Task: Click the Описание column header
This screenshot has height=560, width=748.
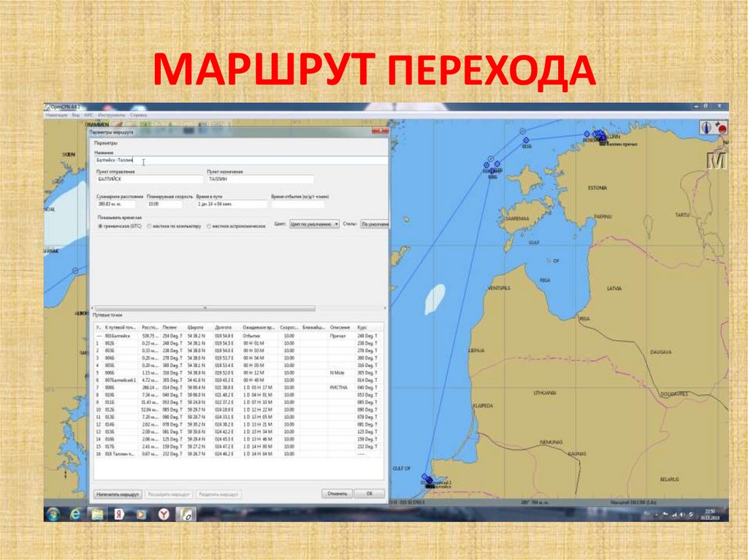Action: click(x=340, y=328)
